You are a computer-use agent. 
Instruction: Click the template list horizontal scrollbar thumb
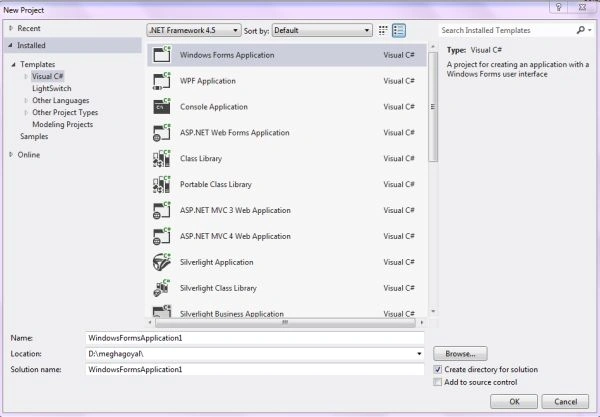point(285,323)
